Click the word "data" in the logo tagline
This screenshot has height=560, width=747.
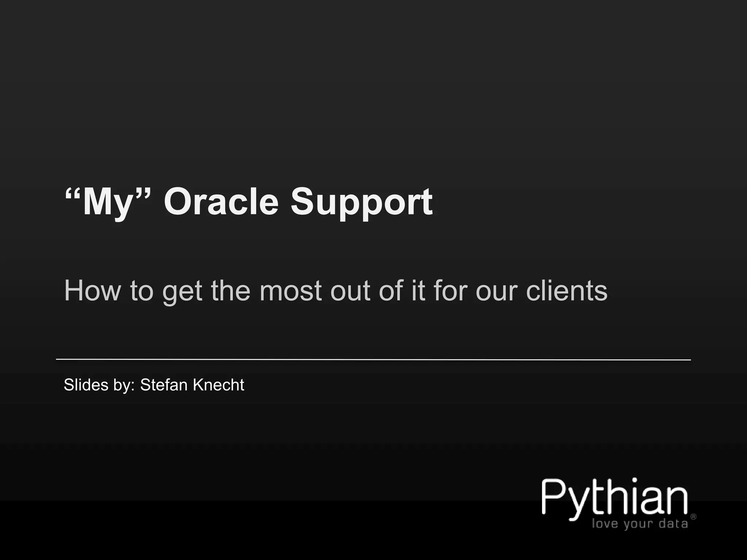(673, 524)
